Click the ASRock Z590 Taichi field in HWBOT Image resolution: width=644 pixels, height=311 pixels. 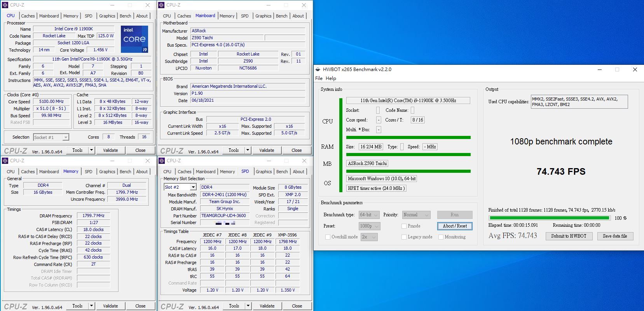pos(367,163)
